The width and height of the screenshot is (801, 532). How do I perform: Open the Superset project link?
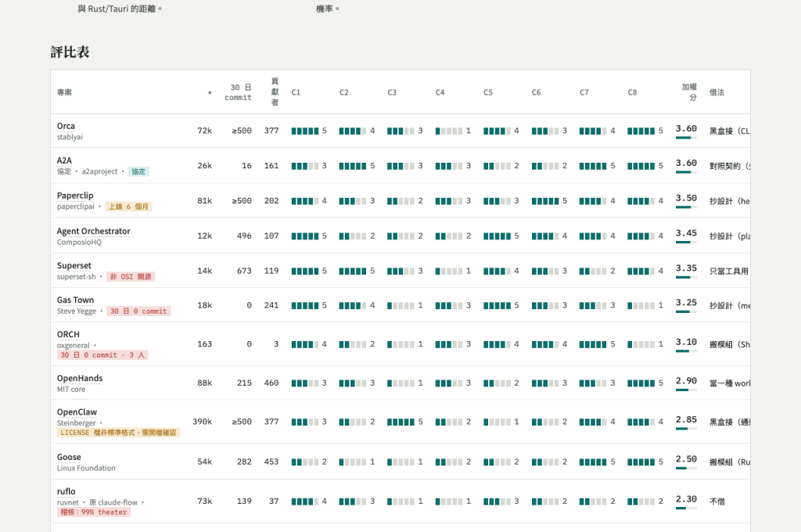74,266
